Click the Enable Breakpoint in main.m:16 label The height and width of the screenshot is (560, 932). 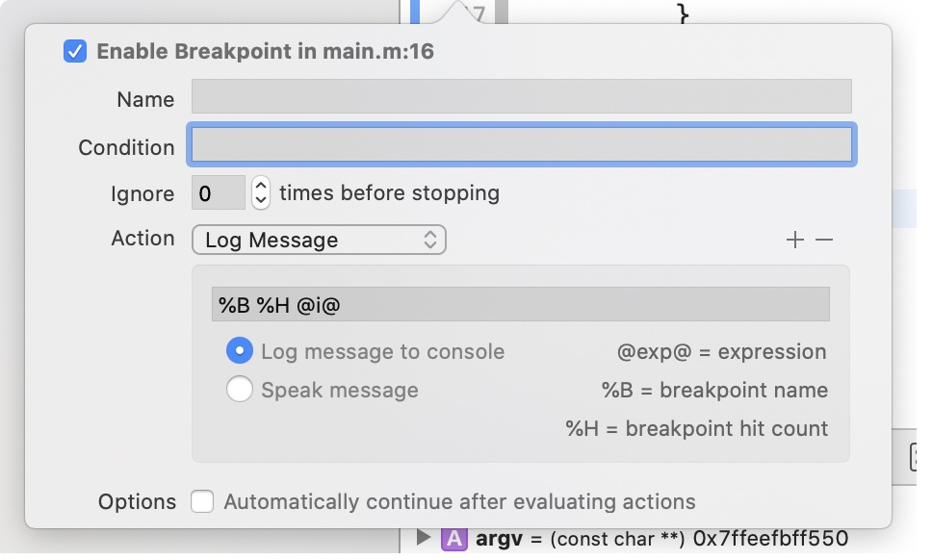(265, 51)
